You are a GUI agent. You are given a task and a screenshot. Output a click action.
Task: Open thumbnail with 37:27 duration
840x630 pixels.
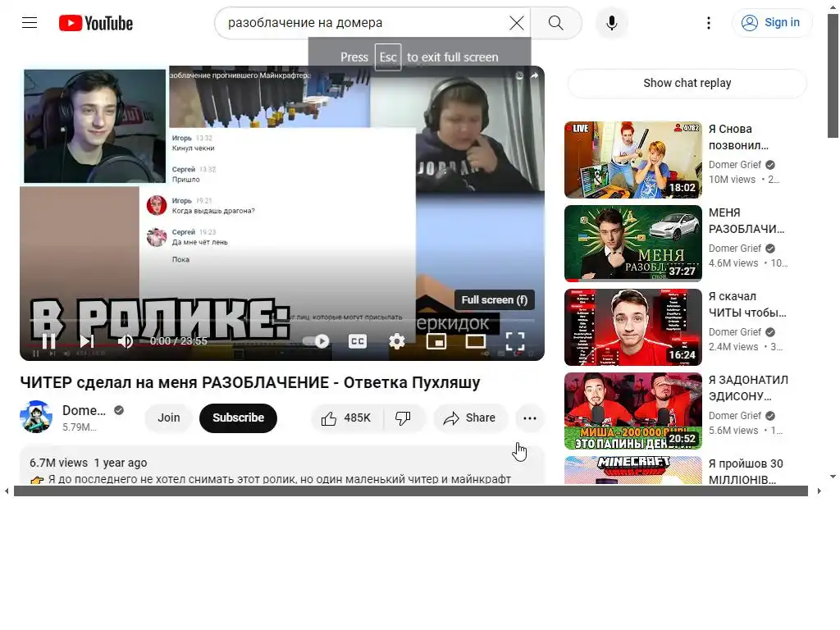pyautogui.click(x=632, y=243)
